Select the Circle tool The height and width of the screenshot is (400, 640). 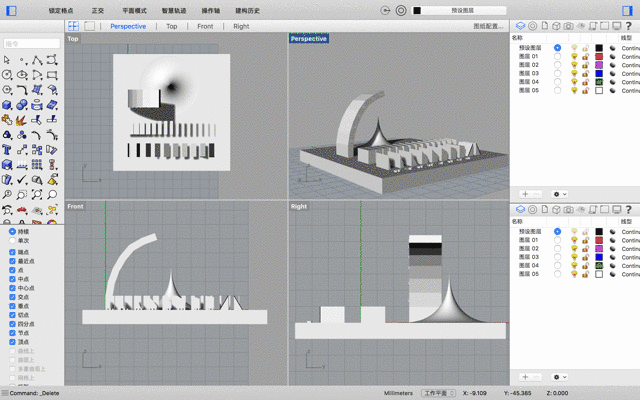click(7, 75)
